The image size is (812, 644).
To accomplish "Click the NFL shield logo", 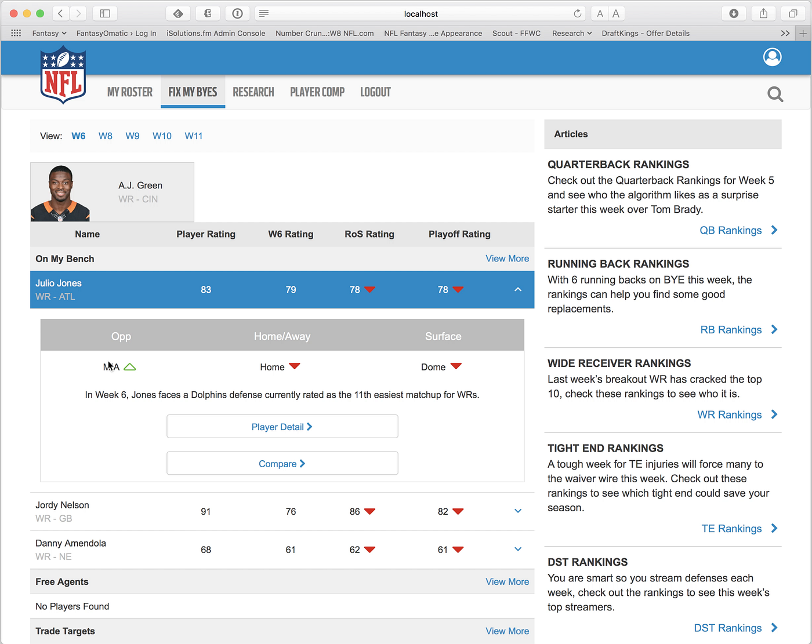I will pyautogui.click(x=63, y=75).
